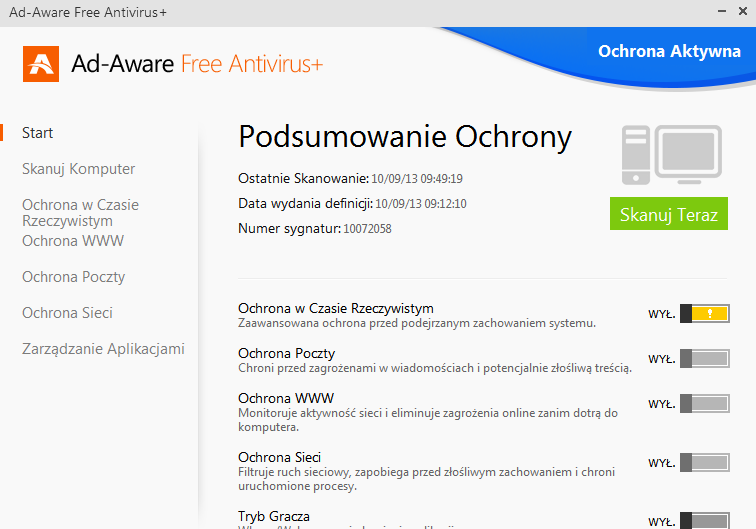The image size is (756, 529).
Task: Click the Ochrona Poczty title in summary list
Action: 286,353
